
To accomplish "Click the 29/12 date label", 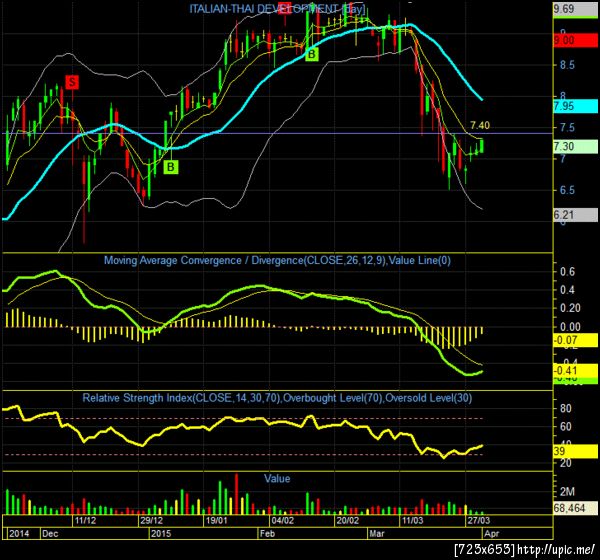I will pos(151,521).
